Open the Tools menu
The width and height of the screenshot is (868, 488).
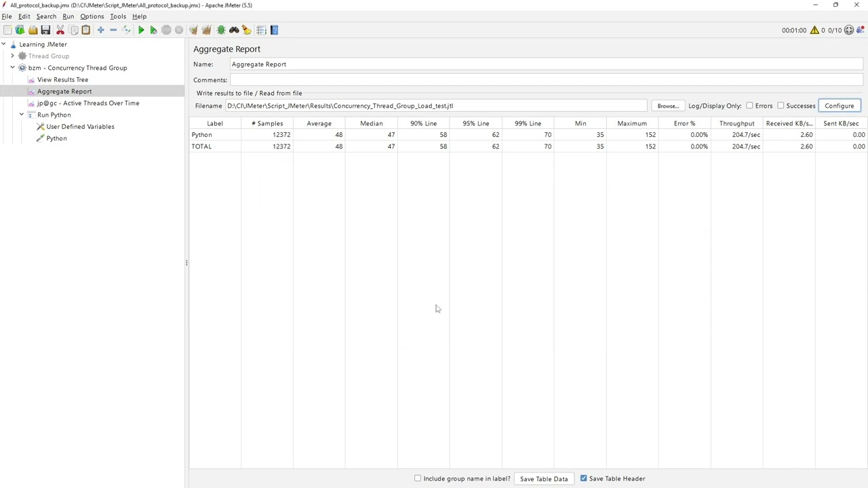click(118, 16)
